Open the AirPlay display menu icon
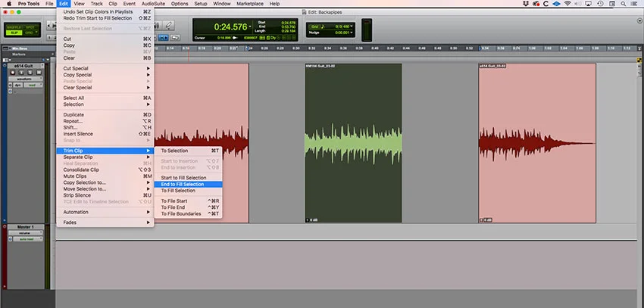 588,4
